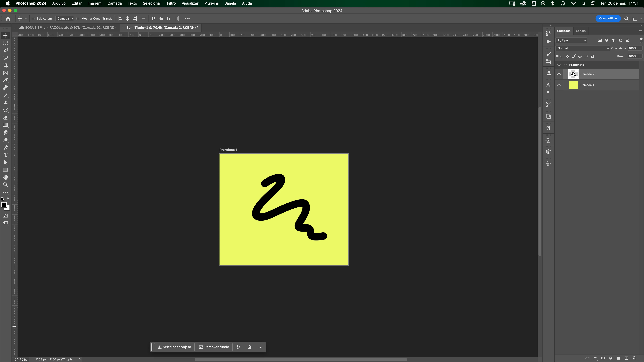
Task: Open the Tipo layer filter dropdown
Action: [x=572, y=40]
